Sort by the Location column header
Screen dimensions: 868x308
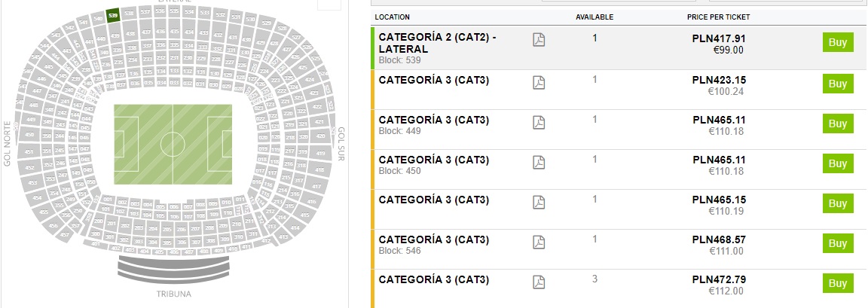click(x=393, y=17)
